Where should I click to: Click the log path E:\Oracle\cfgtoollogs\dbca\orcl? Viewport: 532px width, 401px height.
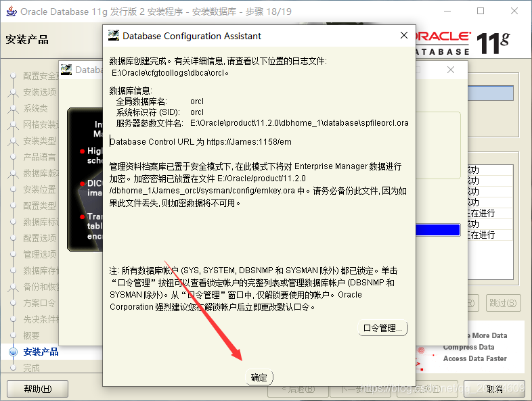click(x=170, y=73)
